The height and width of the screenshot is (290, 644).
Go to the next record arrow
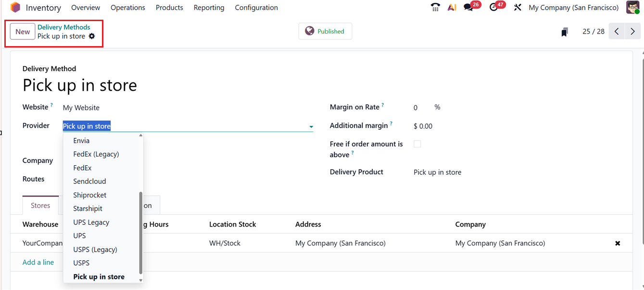(x=632, y=32)
